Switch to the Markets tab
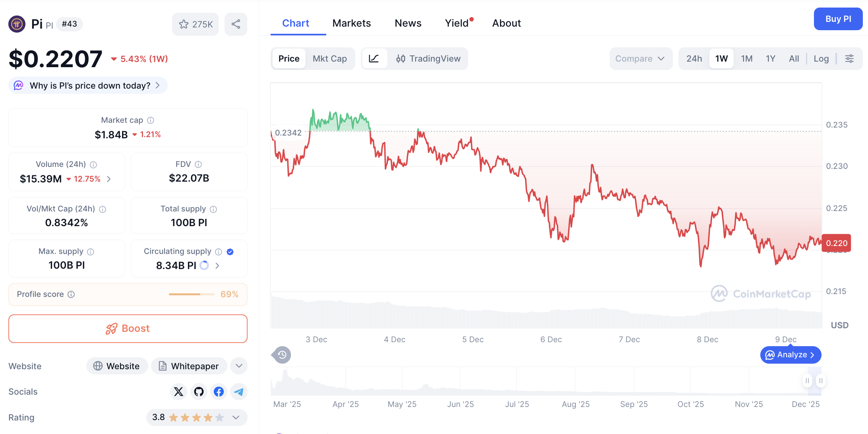Viewport: 868px width, 434px height. (351, 23)
